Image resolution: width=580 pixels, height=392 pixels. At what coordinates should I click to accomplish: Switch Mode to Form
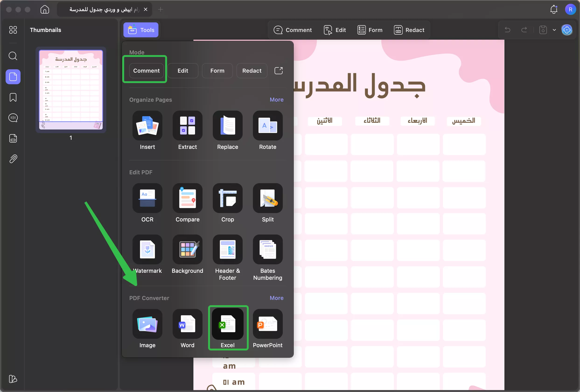(217, 71)
